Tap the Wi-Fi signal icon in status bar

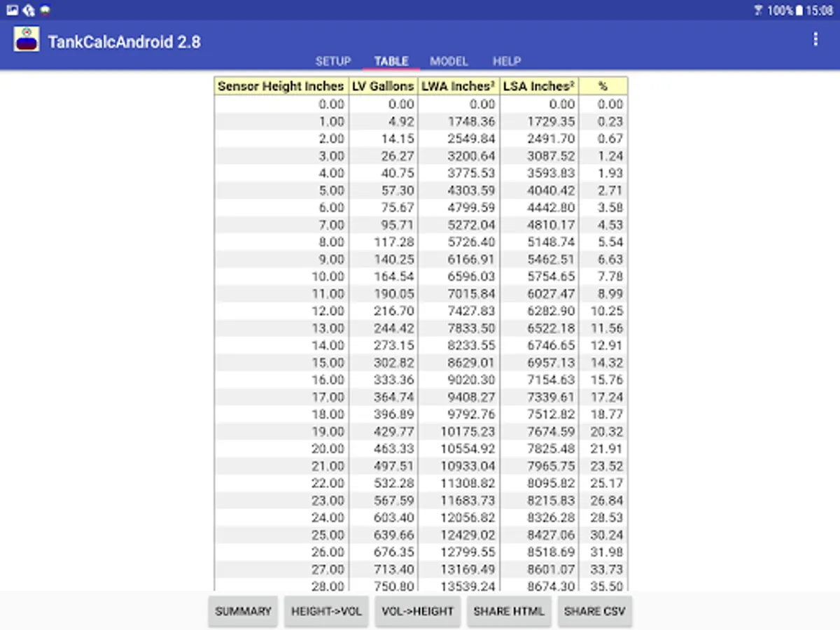[758, 10]
